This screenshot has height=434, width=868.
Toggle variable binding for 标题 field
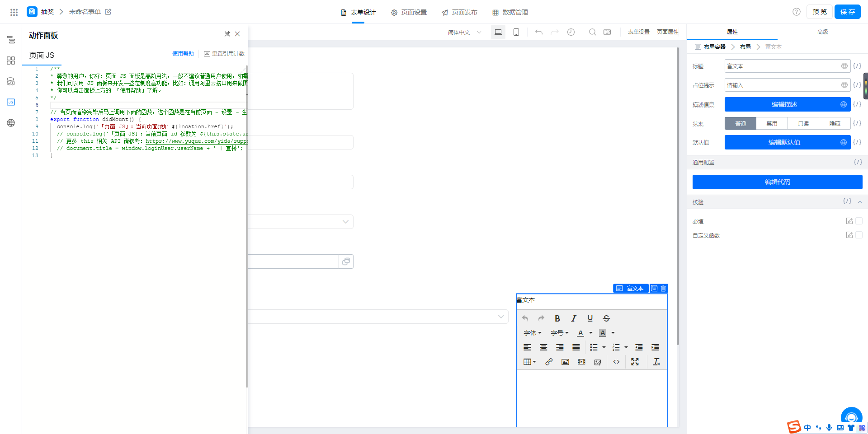click(857, 66)
